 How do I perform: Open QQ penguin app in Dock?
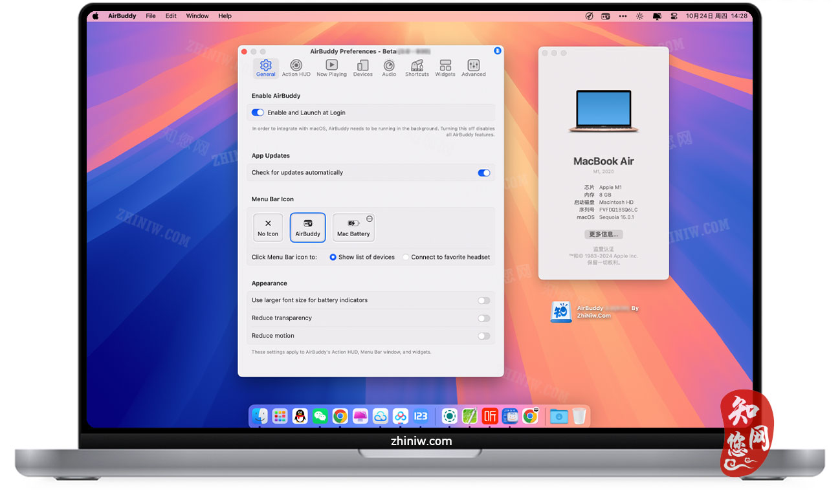pyautogui.click(x=300, y=416)
